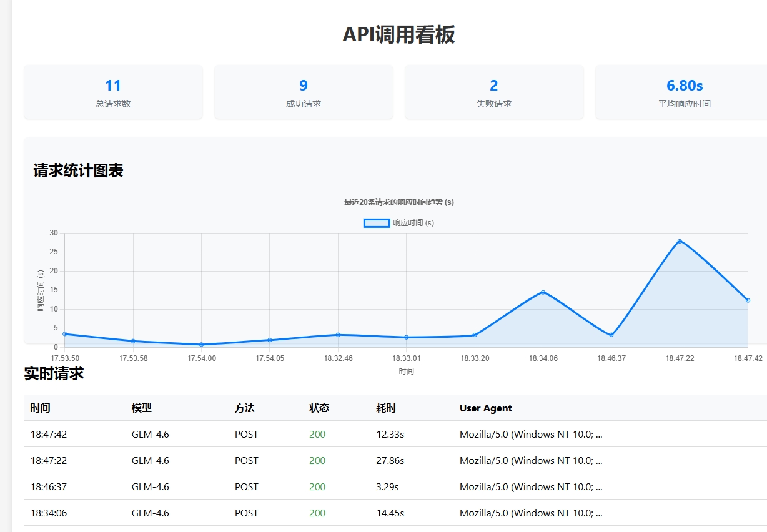Click the 成功请求 stat card showing 9
Image resolution: width=767 pixels, height=532 pixels.
[304, 92]
